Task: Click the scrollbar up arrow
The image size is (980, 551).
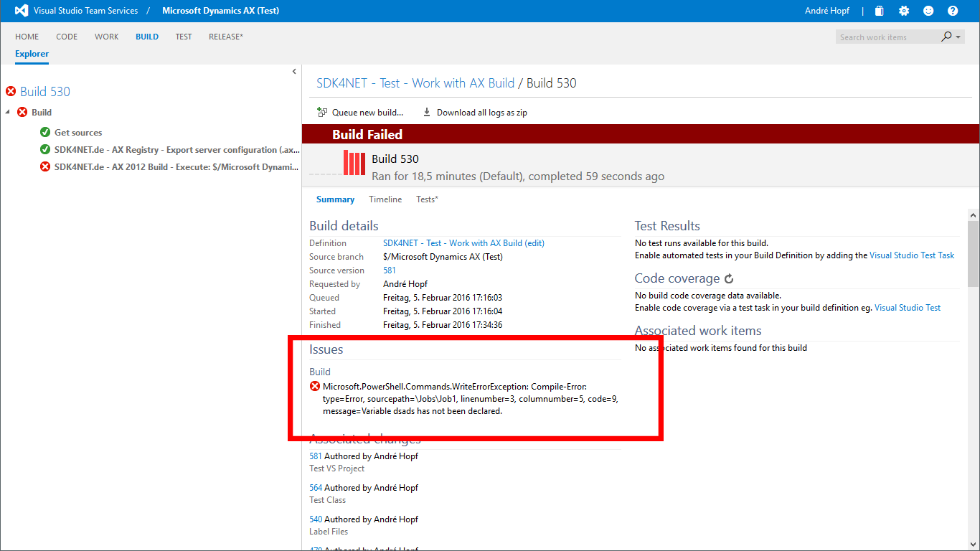Action: click(973, 215)
